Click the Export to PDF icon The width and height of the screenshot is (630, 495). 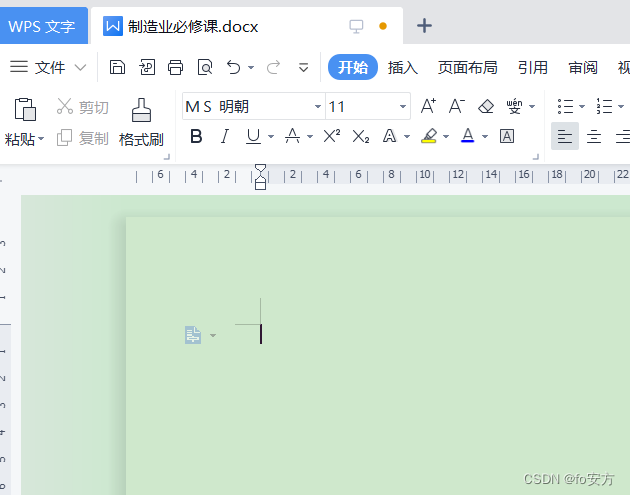click(147, 67)
